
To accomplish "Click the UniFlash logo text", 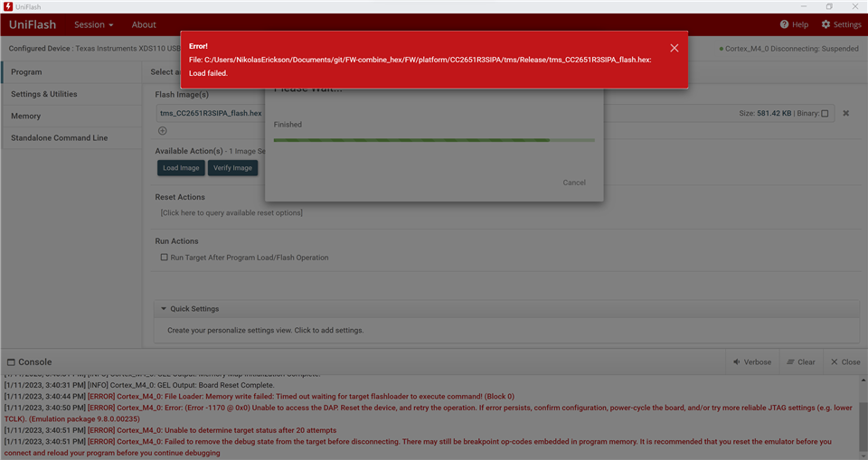I will coord(33,25).
